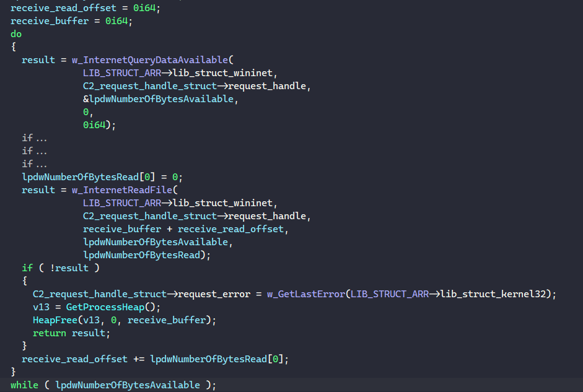Click the 'return result;' statement
Image resolution: width=583 pixels, height=392 pixels.
71,333
